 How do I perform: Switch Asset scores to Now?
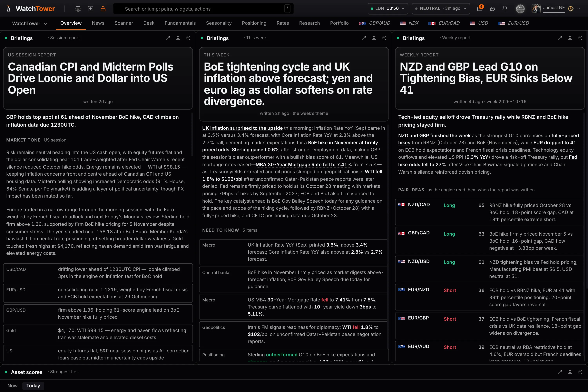(13, 386)
